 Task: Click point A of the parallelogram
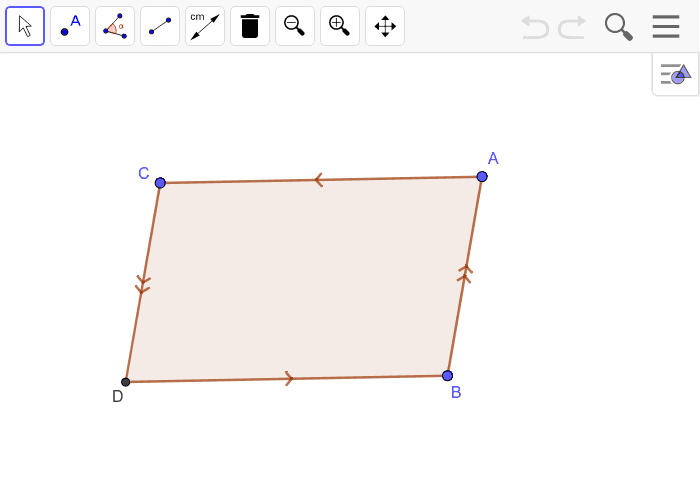point(482,176)
